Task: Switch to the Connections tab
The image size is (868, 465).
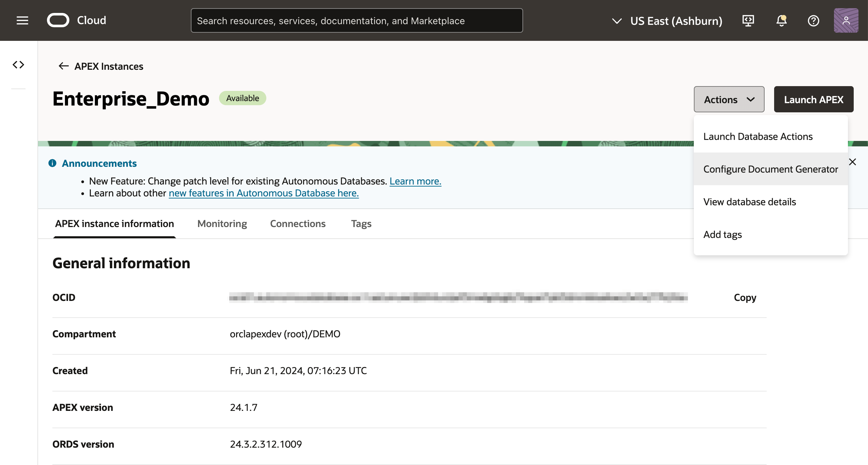Action: (x=298, y=224)
